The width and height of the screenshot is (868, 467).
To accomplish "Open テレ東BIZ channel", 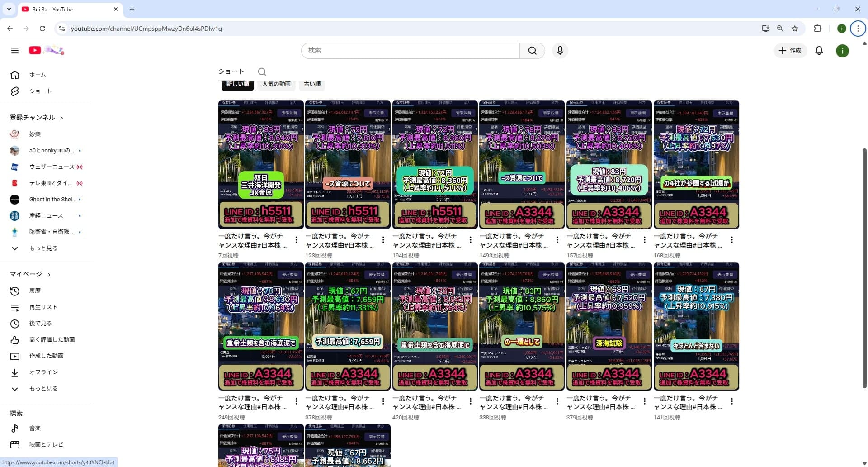I will [x=47, y=183].
